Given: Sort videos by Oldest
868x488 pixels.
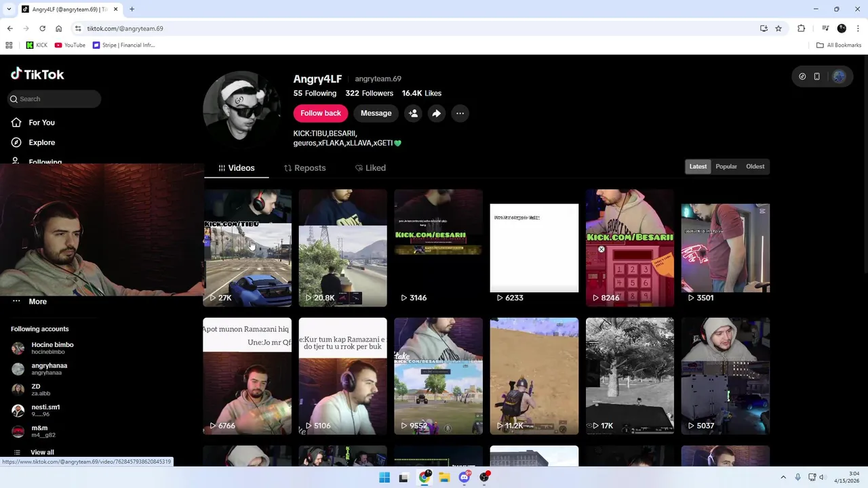Looking at the screenshot, I should click(755, 167).
